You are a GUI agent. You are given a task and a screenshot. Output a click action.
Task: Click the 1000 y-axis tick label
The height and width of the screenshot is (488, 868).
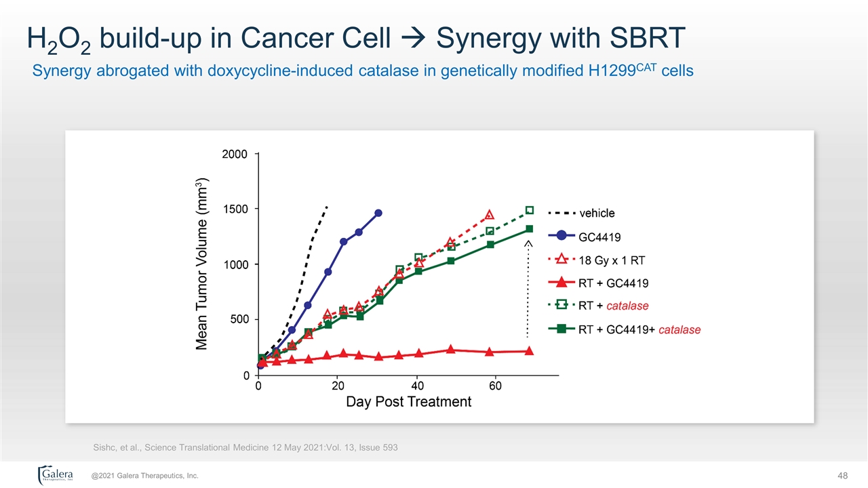pos(235,264)
